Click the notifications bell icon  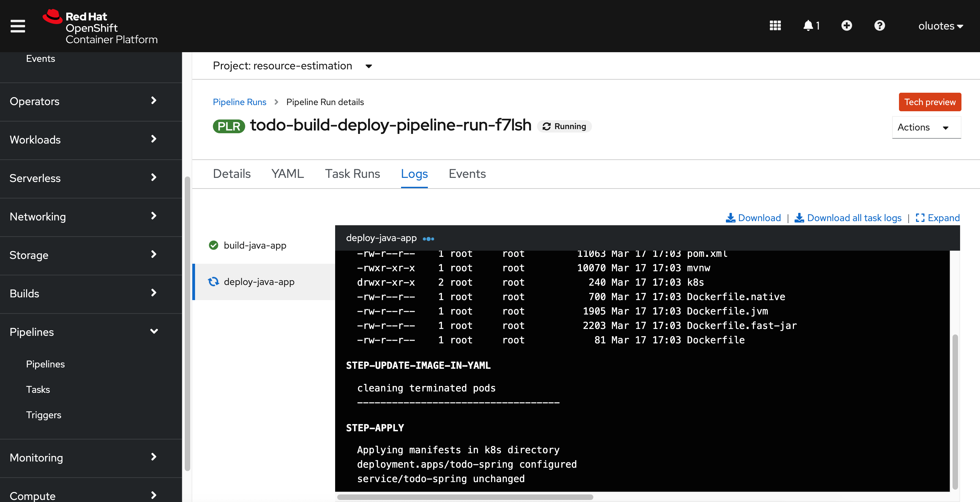point(808,25)
